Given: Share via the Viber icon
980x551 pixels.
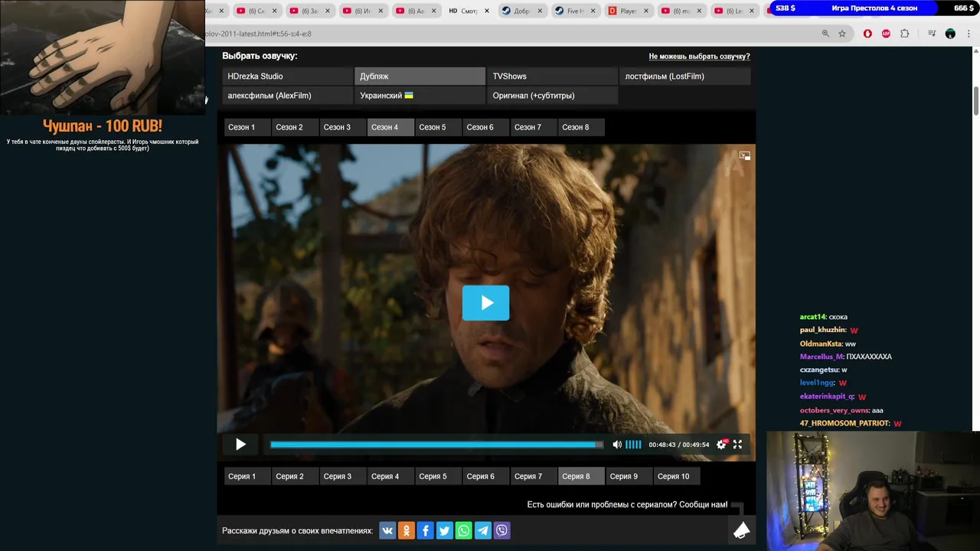Looking at the screenshot, I should click(501, 530).
